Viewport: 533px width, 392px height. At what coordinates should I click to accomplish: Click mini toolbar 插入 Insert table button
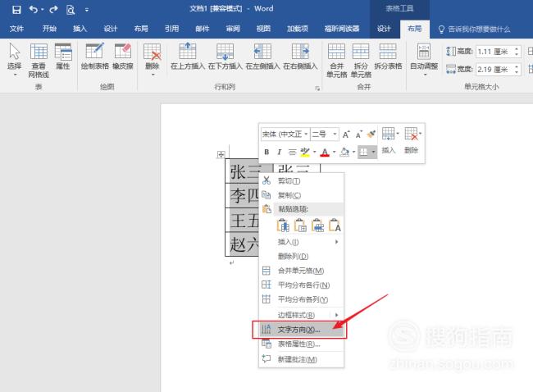click(x=389, y=140)
